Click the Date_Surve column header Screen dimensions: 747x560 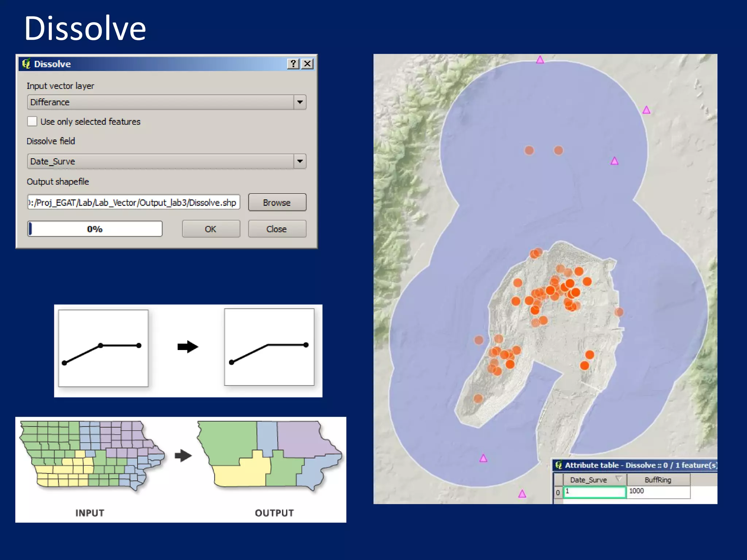[x=588, y=480]
